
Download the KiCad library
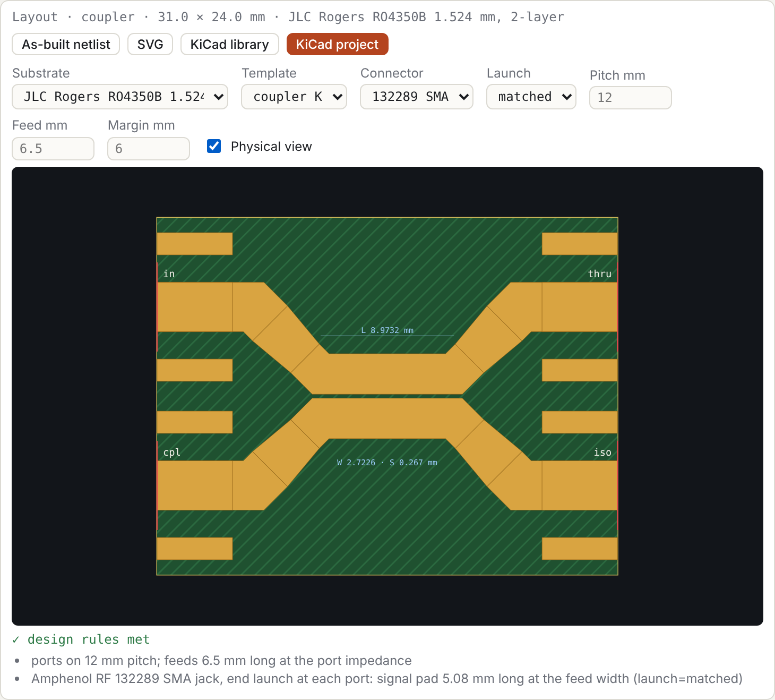click(x=229, y=44)
